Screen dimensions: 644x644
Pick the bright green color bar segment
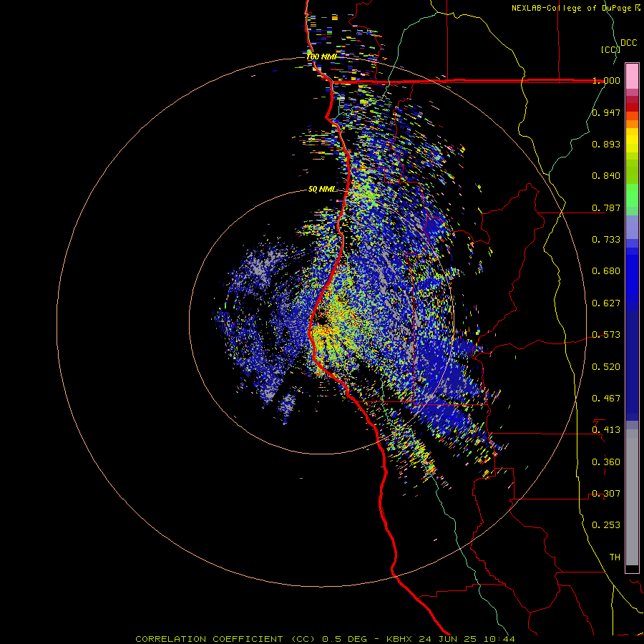[632, 195]
